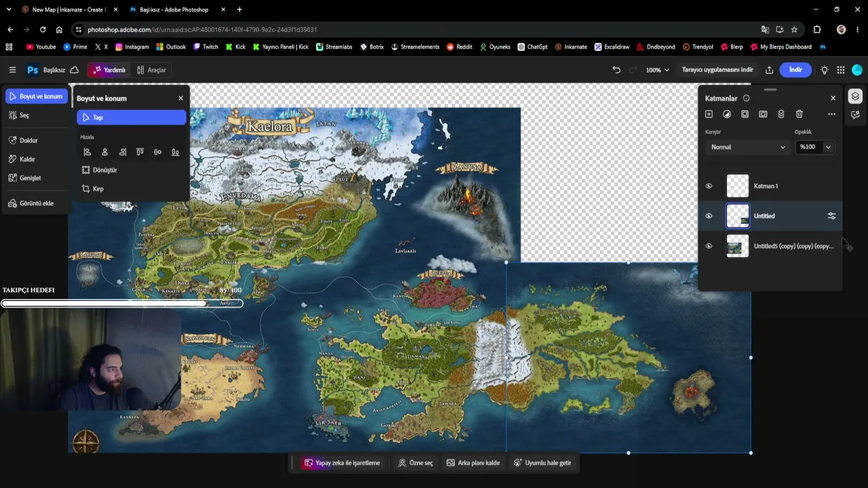Open the Untitled layer properties sliders icon
868x488 pixels.
click(x=831, y=216)
